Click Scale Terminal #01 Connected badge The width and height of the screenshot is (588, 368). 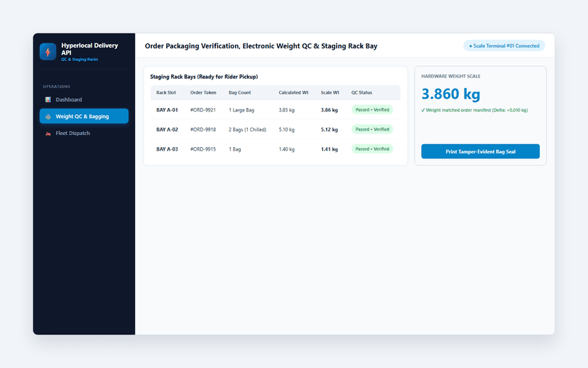504,45
